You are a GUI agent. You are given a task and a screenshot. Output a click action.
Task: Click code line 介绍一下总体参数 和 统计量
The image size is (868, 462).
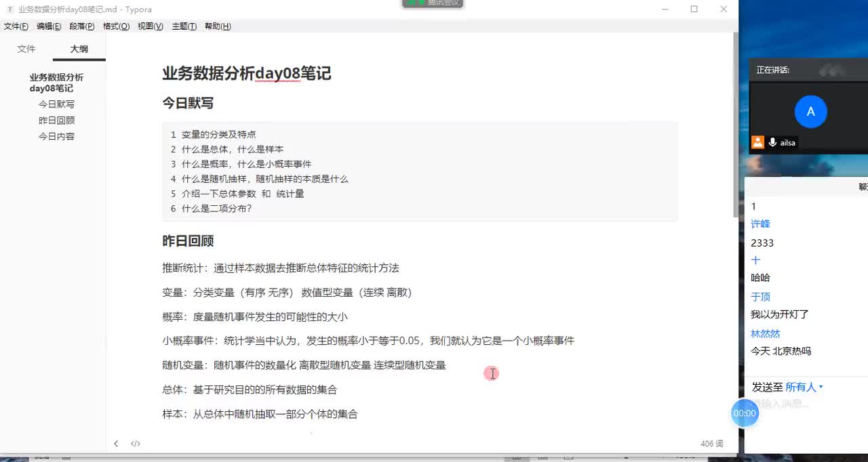pos(243,194)
